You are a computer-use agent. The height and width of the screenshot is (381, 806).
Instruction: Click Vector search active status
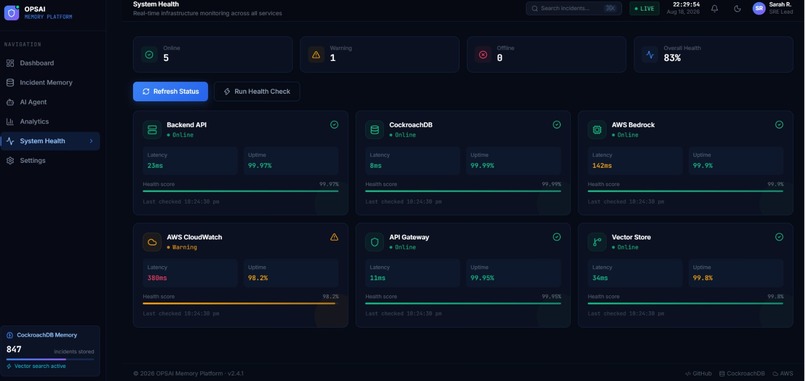pos(36,366)
